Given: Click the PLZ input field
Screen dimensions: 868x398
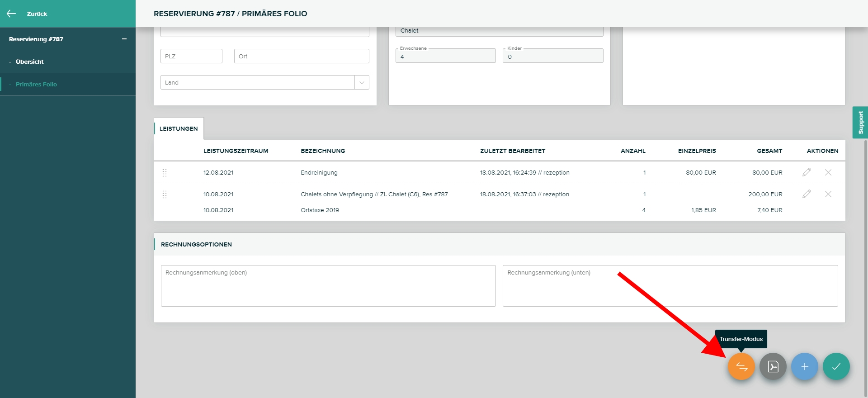Looking at the screenshot, I should [x=191, y=56].
